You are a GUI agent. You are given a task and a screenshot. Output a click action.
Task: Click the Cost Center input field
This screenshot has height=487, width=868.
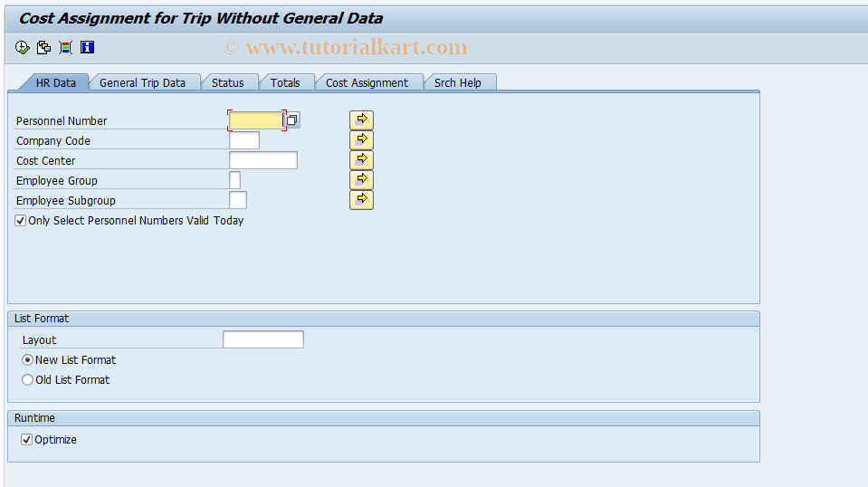click(x=263, y=160)
